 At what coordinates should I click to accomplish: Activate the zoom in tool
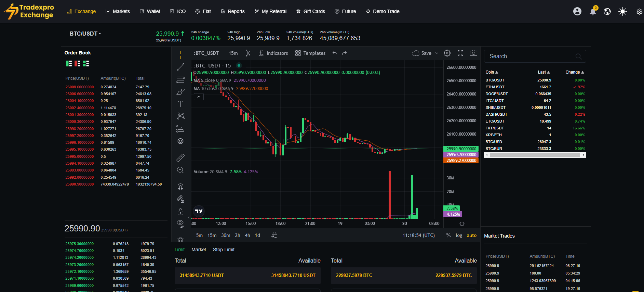[x=180, y=170]
